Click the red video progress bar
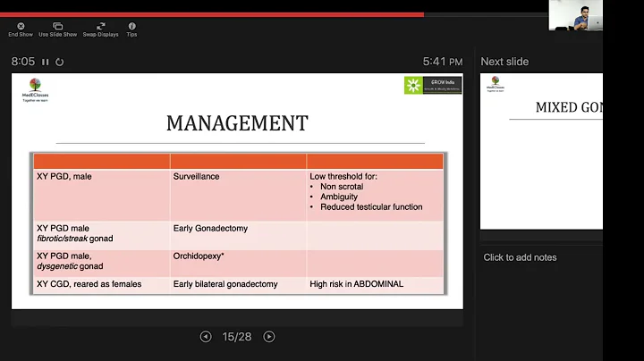Viewport: 644px width, 361px height. pyautogui.click(x=212, y=15)
